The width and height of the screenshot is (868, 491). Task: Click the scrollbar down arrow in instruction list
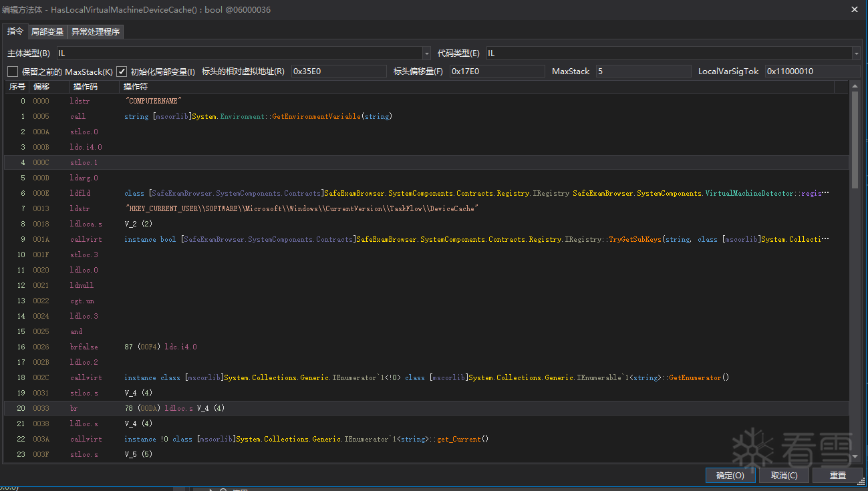[855, 456]
